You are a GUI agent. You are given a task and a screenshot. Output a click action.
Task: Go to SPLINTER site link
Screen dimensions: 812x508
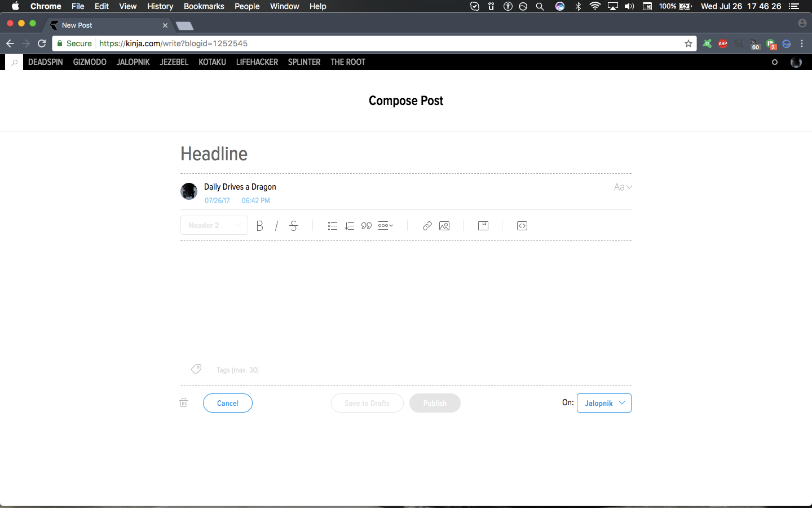(x=304, y=62)
